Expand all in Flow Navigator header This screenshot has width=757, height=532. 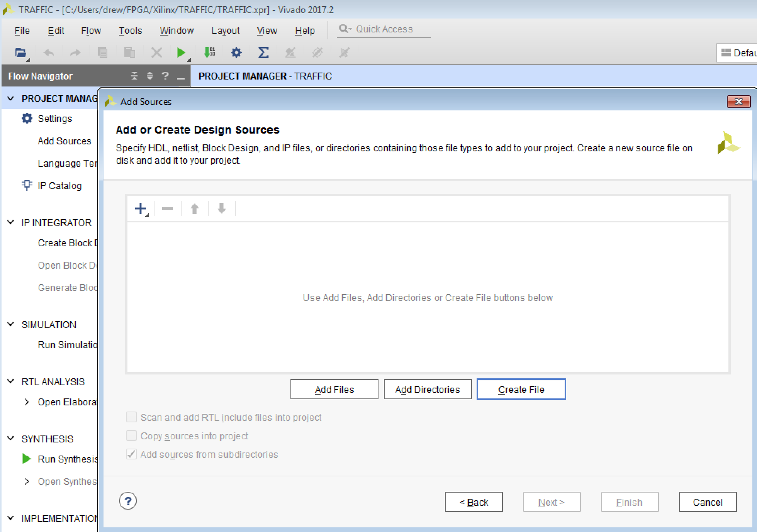tap(150, 76)
